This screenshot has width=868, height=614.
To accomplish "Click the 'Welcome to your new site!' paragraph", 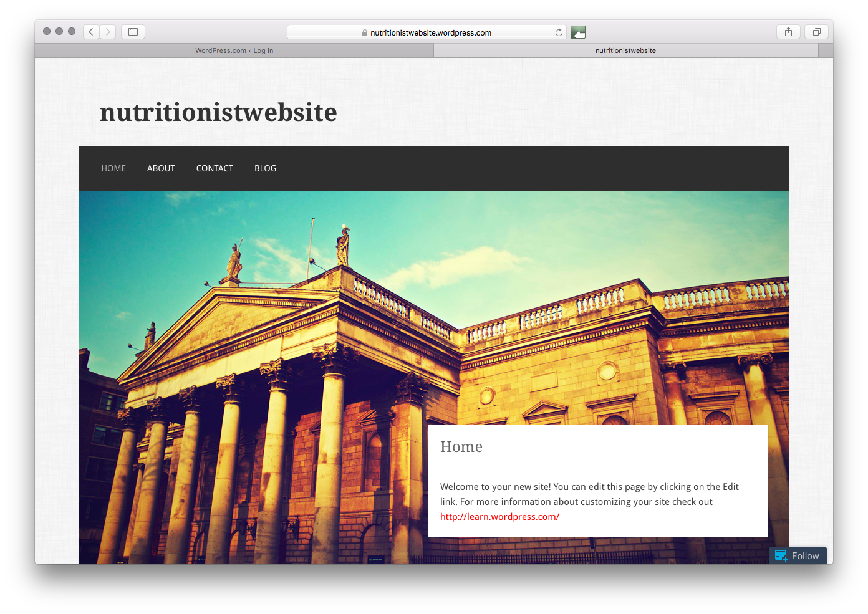I will (x=589, y=502).
